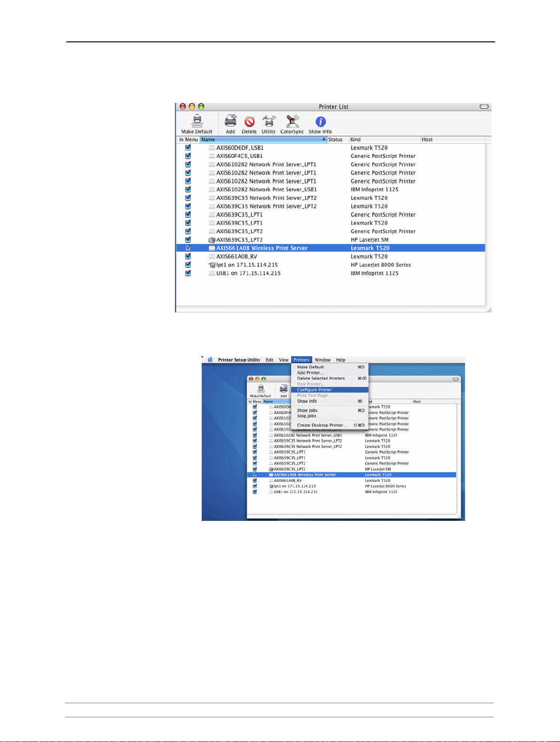Select lpt1 on 171.15.114.215 name in upper list
This screenshot has width=560, height=742.
point(247,265)
